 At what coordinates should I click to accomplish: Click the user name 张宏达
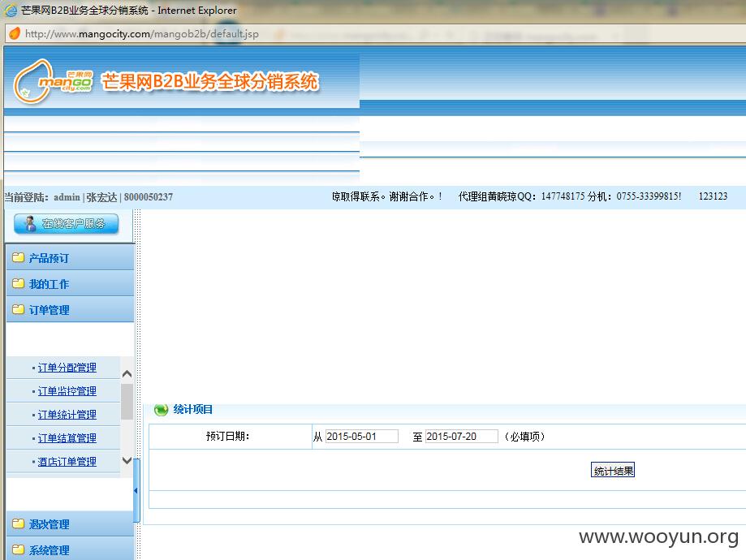coord(101,197)
